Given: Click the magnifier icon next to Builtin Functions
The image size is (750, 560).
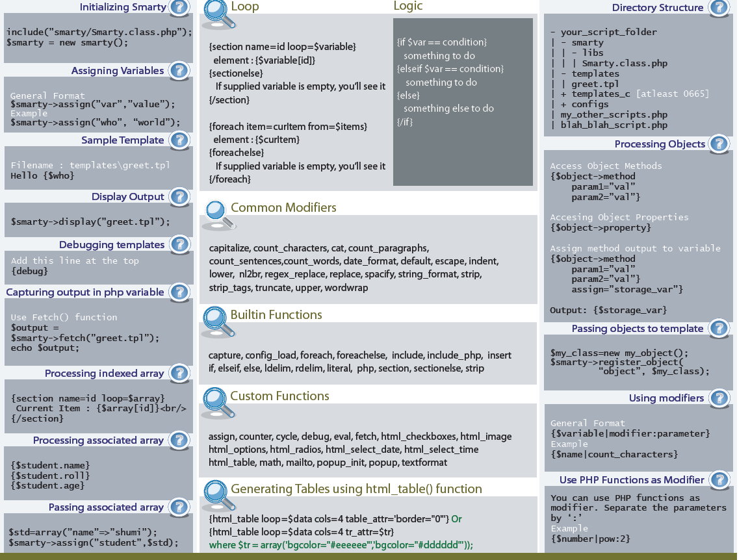Looking at the screenshot, I should [x=218, y=322].
